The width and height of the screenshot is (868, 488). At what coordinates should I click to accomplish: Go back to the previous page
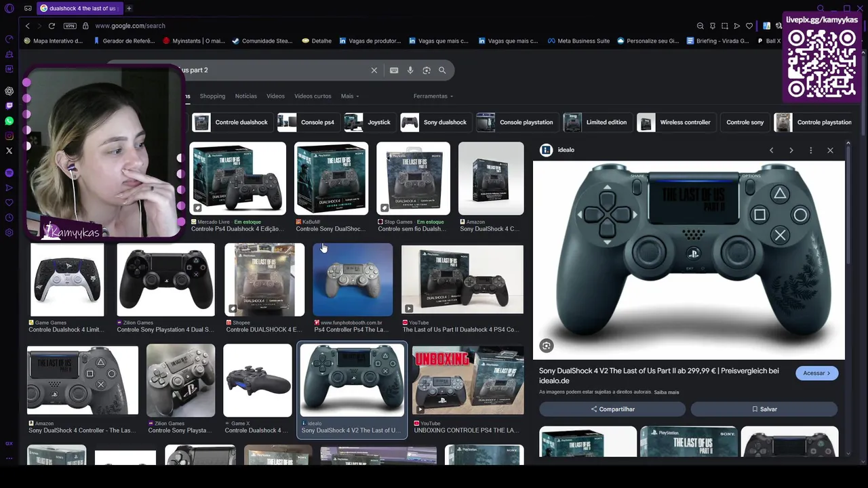point(27,26)
